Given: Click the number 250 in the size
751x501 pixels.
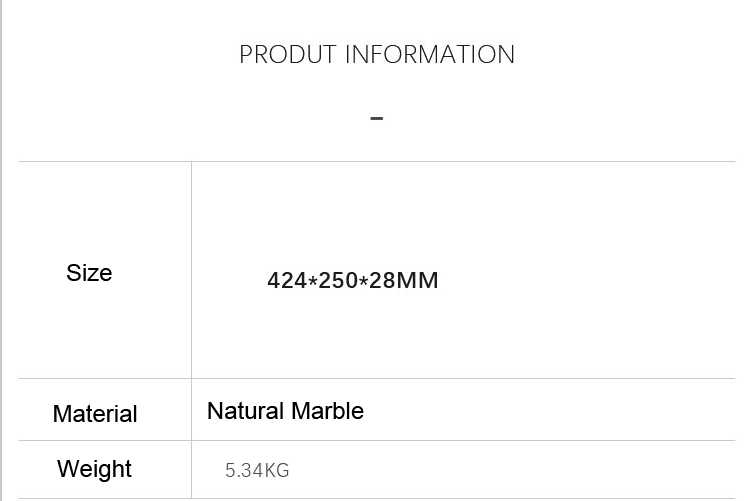Looking at the screenshot, I should (x=338, y=280).
